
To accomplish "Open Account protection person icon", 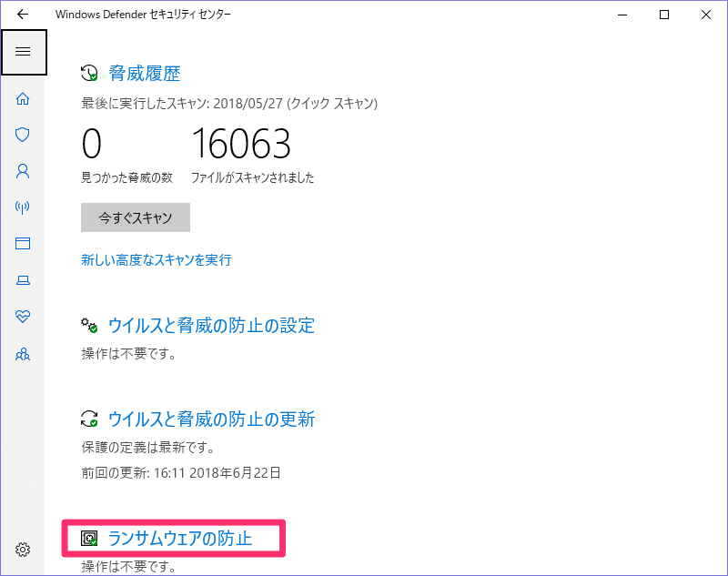I will [x=23, y=171].
